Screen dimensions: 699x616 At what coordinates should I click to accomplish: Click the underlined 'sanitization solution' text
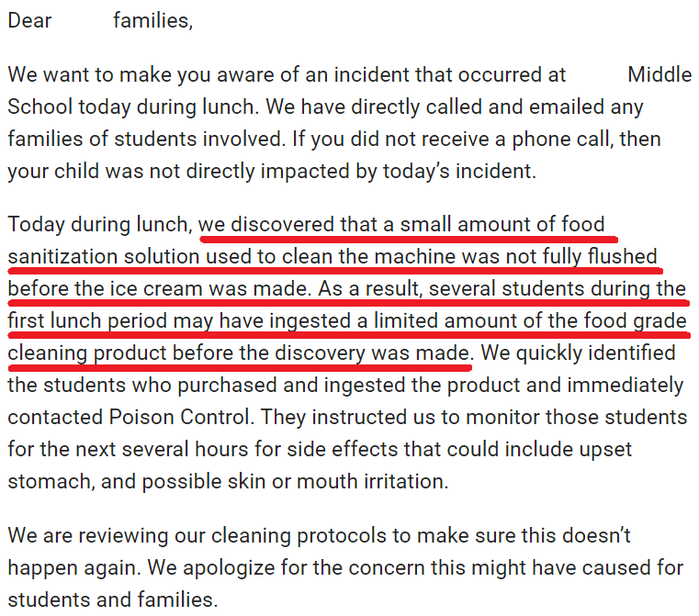coord(104,257)
